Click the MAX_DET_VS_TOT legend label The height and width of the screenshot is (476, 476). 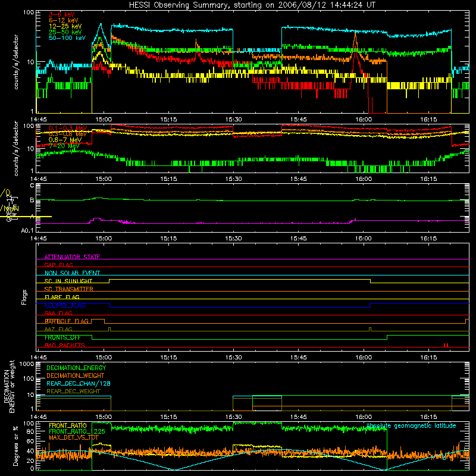(73, 437)
